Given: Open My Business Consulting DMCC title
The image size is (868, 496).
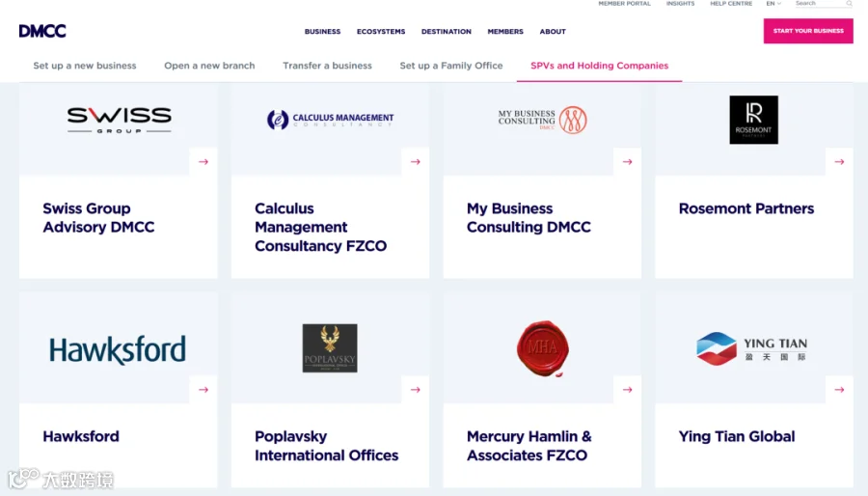Looking at the screenshot, I should coord(529,217).
